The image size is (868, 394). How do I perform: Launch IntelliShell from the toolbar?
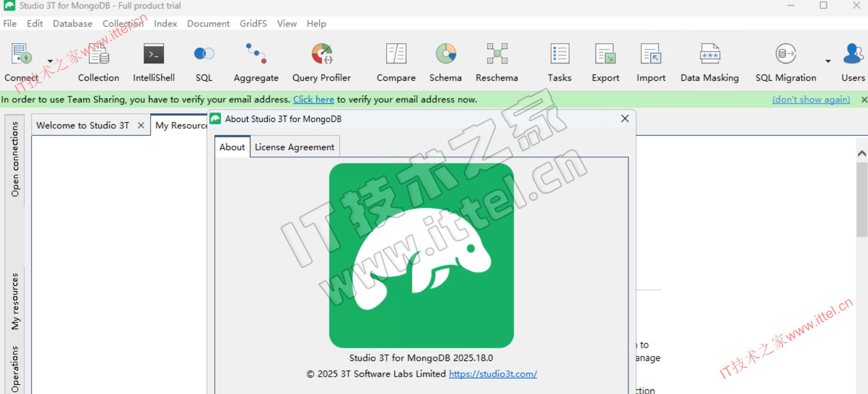154,55
